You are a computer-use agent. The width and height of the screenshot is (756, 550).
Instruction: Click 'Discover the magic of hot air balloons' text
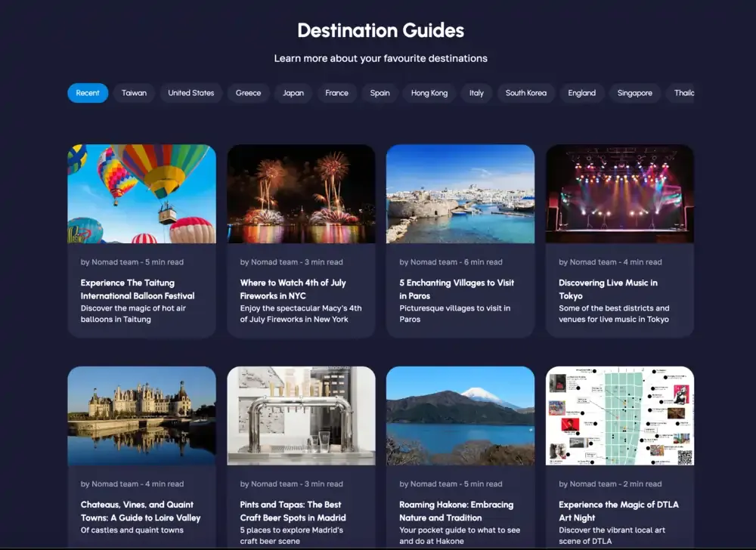(133, 314)
